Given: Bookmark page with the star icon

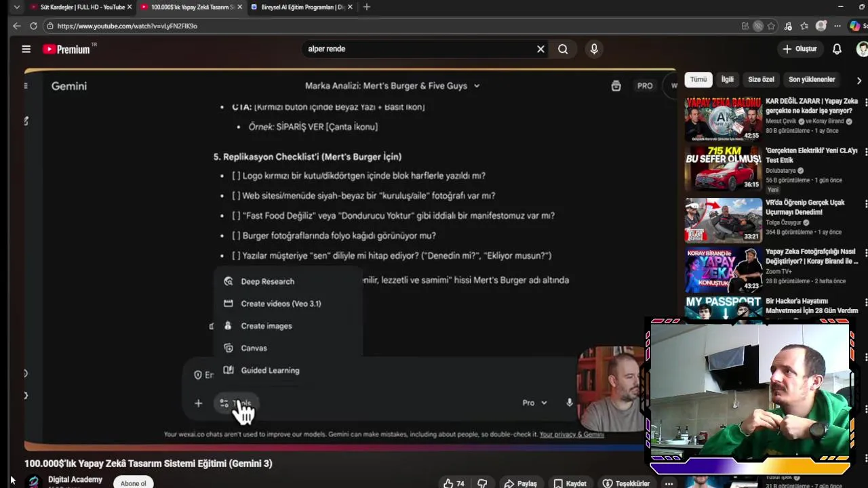Looking at the screenshot, I should (771, 26).
